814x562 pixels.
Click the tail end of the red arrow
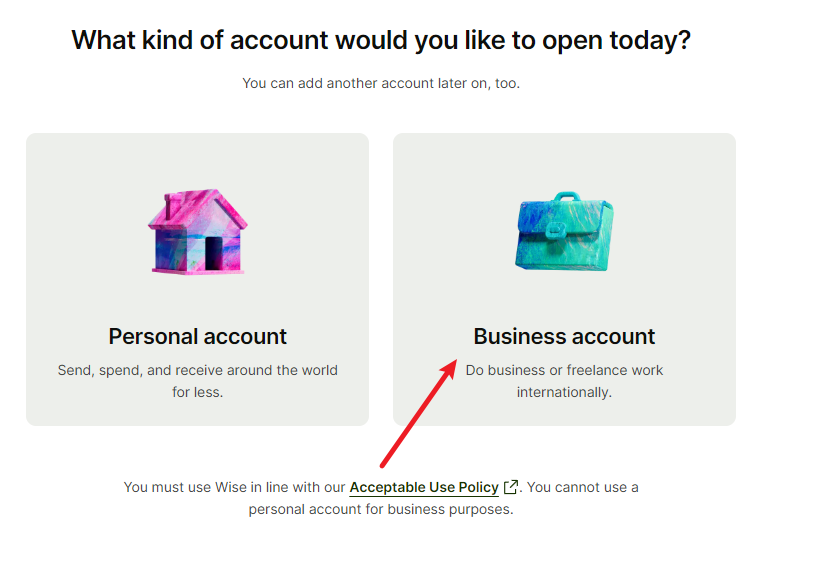click(x=383, y=464)
